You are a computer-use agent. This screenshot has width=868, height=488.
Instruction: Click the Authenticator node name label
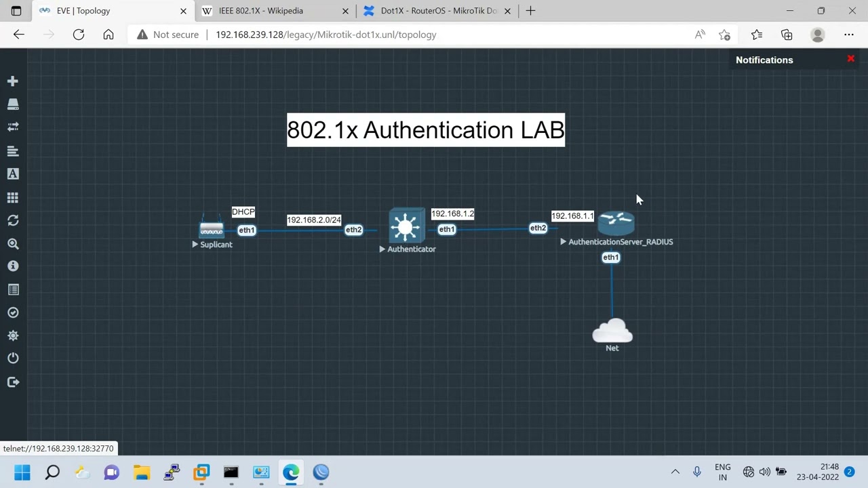pos(412,249)
